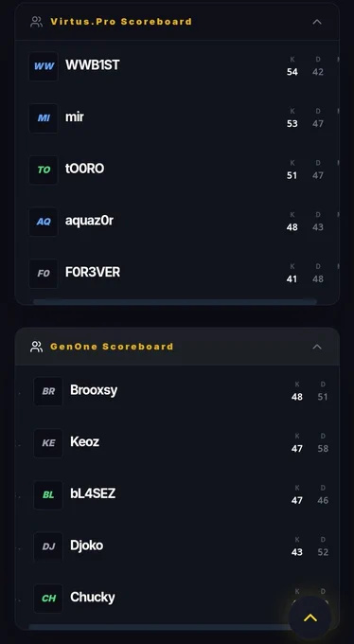This screenshot has width=354, height=644.
Task: Click the team icon beside GenOne Scoreboard
Action: click(37, 347)
